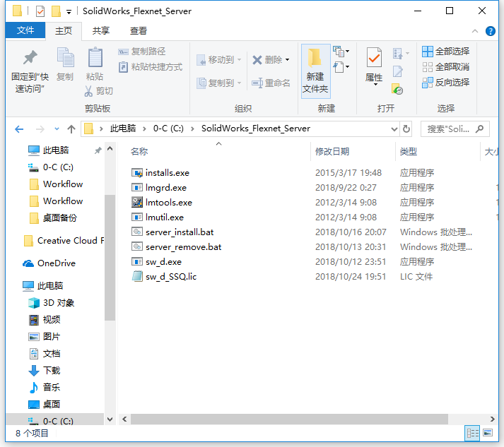Create a New Folder (新建文件夹)

315,71
